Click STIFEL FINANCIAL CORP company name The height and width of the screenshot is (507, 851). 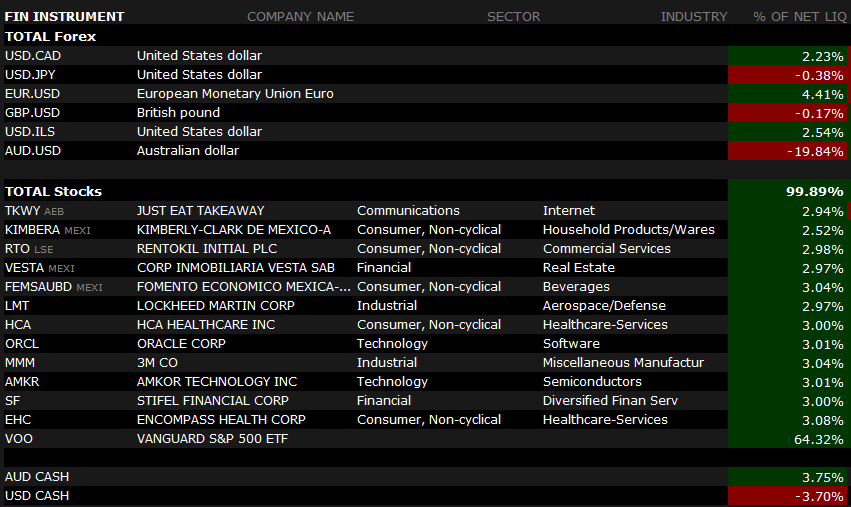click(x=213, y=401)
